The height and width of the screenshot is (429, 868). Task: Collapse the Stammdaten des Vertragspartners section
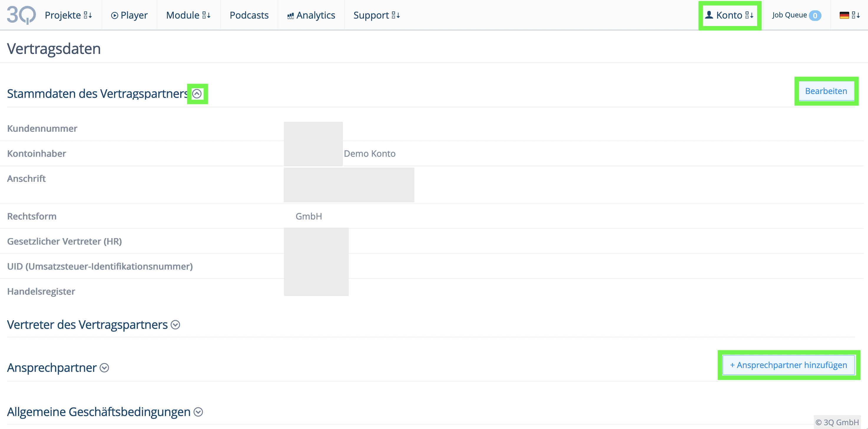197,94
